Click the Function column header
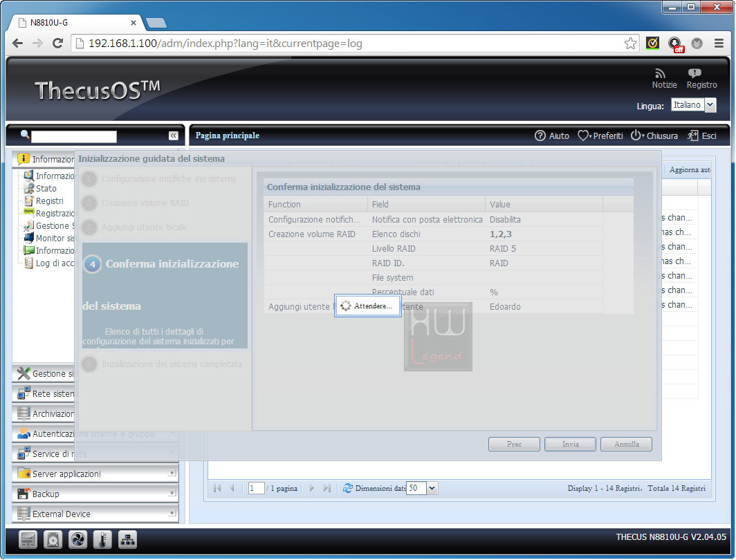 (315, 205)
